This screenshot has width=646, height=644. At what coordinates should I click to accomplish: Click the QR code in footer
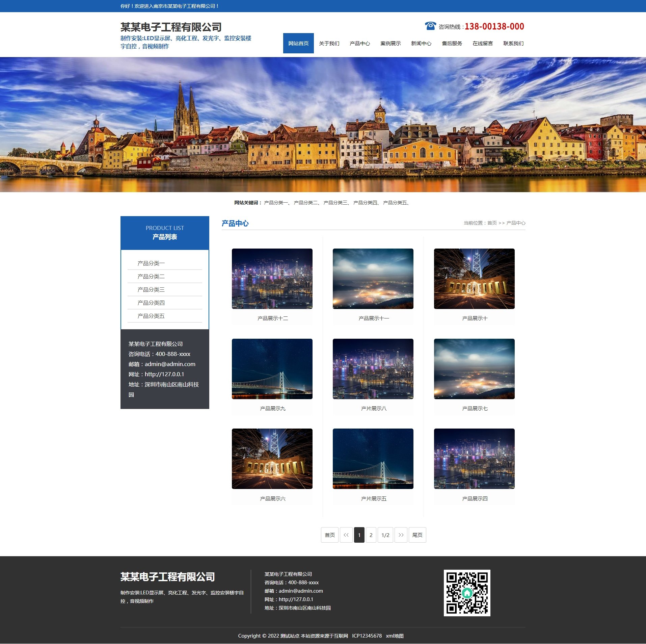tap(466, 593)
